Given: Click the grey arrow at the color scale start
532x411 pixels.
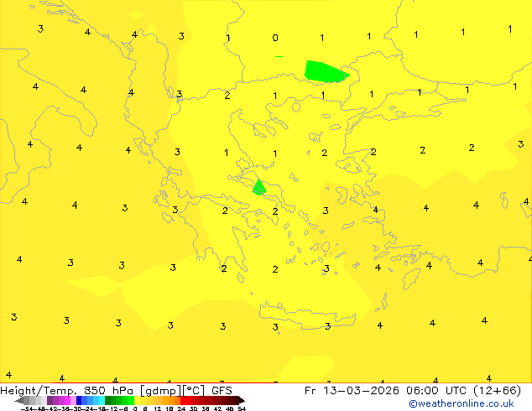Looking at the screenshot, I should pos(19,401).
